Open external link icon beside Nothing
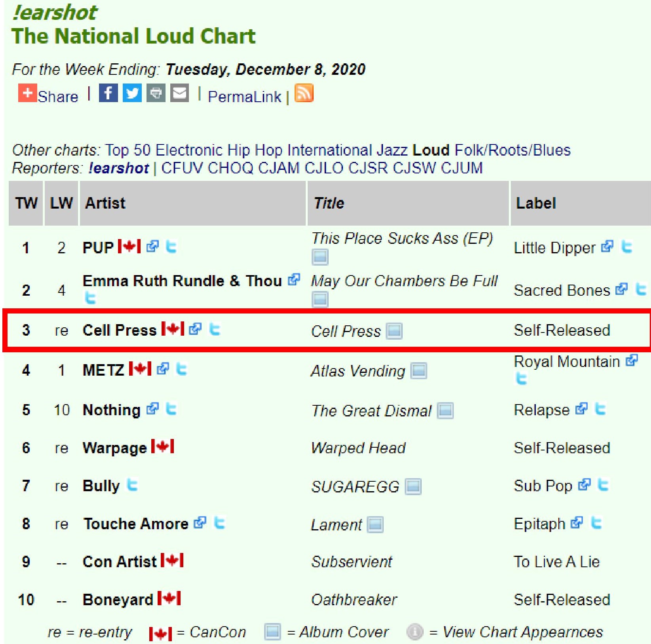 coord(152,409)
